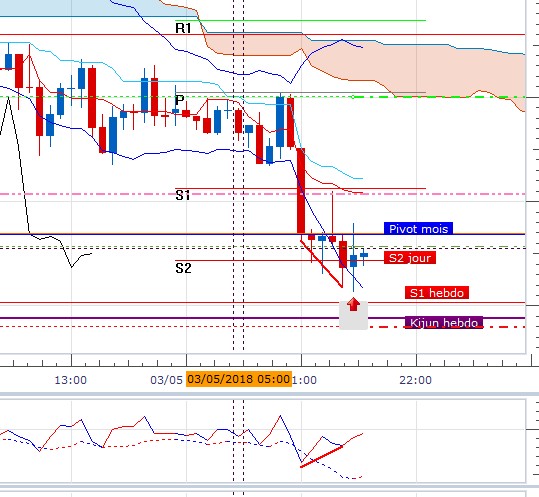Select the S2 pivot level label
The height and width of the screenshot is (497, 539).
pyautogui.click(x=183, y=268)
